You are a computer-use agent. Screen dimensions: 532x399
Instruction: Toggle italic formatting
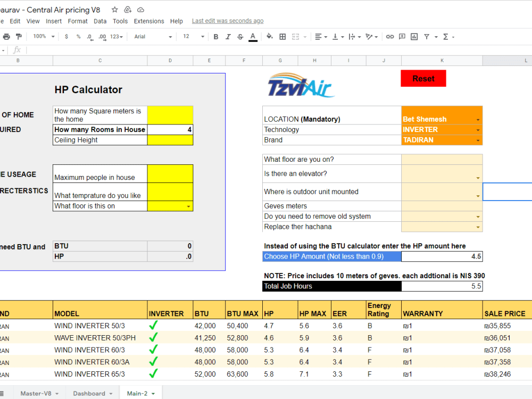coord(229,36)
